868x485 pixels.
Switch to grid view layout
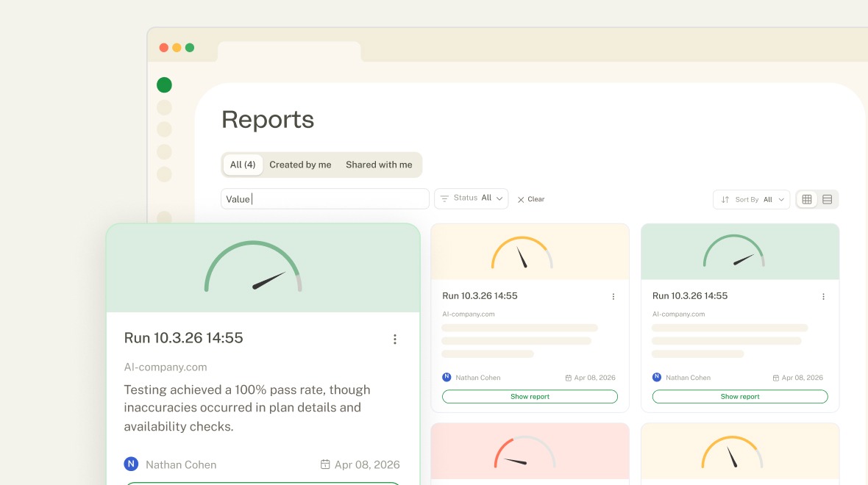click(807, 200)
